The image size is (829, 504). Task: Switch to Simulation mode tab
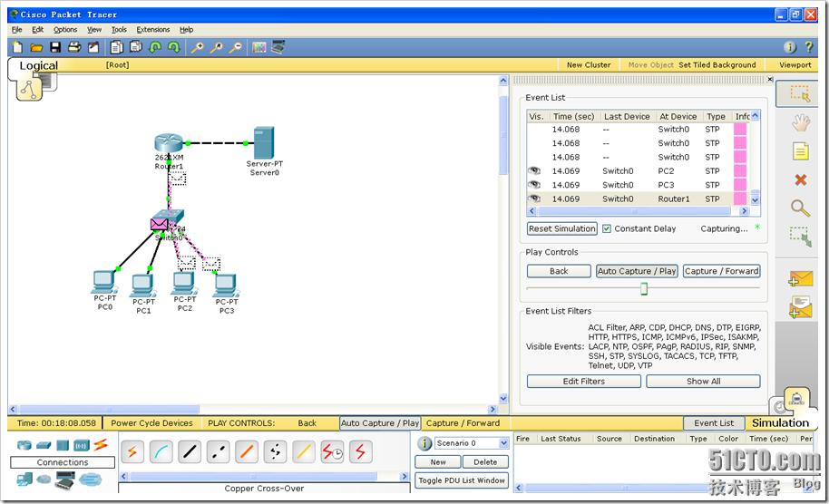[780, 422]
